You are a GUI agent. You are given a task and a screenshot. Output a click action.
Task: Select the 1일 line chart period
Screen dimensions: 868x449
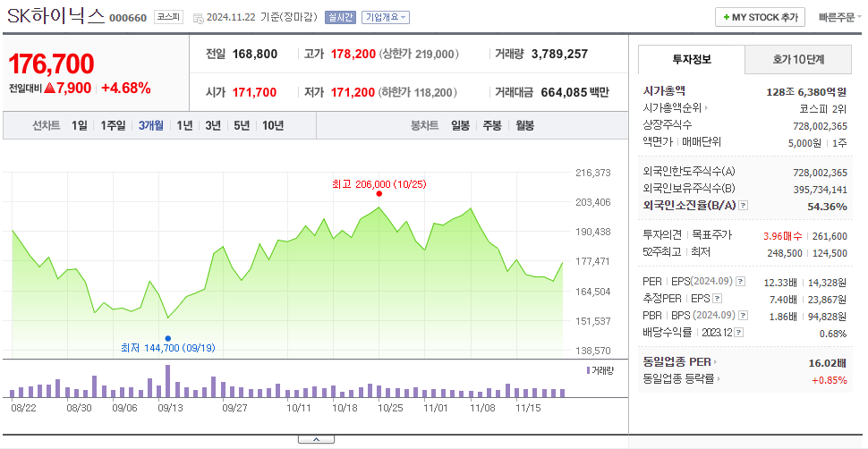79,126
